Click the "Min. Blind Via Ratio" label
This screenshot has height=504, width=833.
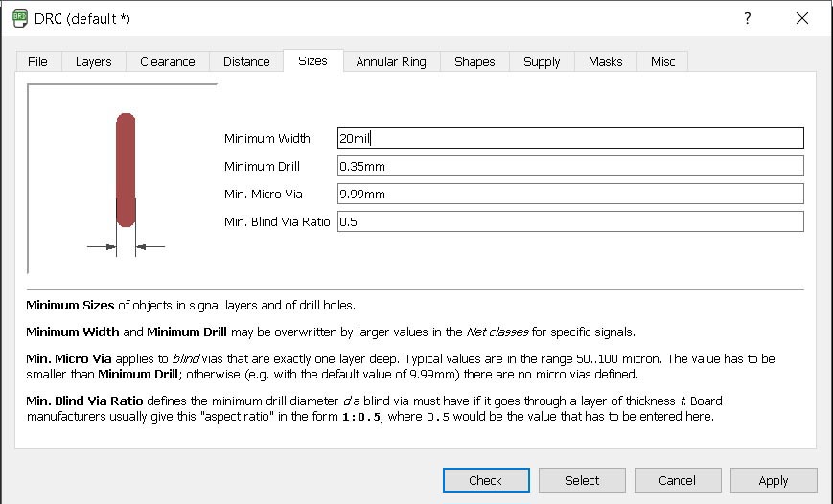(277, 221)
